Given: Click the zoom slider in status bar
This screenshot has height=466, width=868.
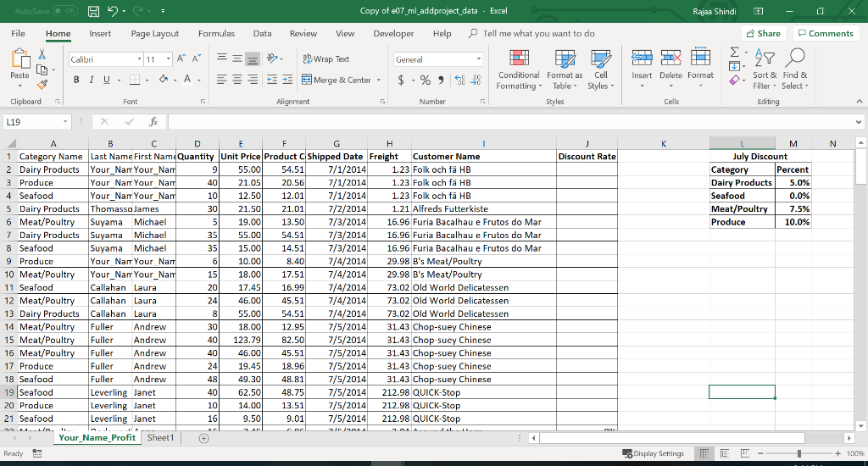Looking at the screenshot, I should 800,453.
